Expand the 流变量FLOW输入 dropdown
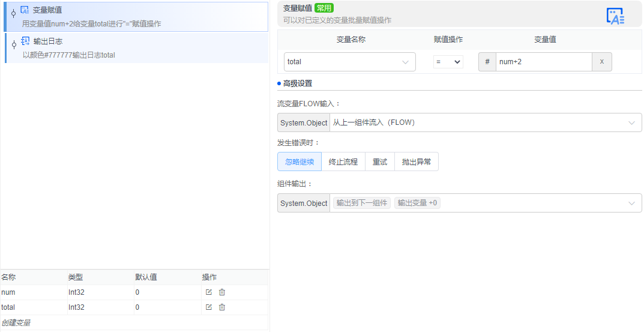This screenshot has width=644, height=332. [x=486, y=122]
